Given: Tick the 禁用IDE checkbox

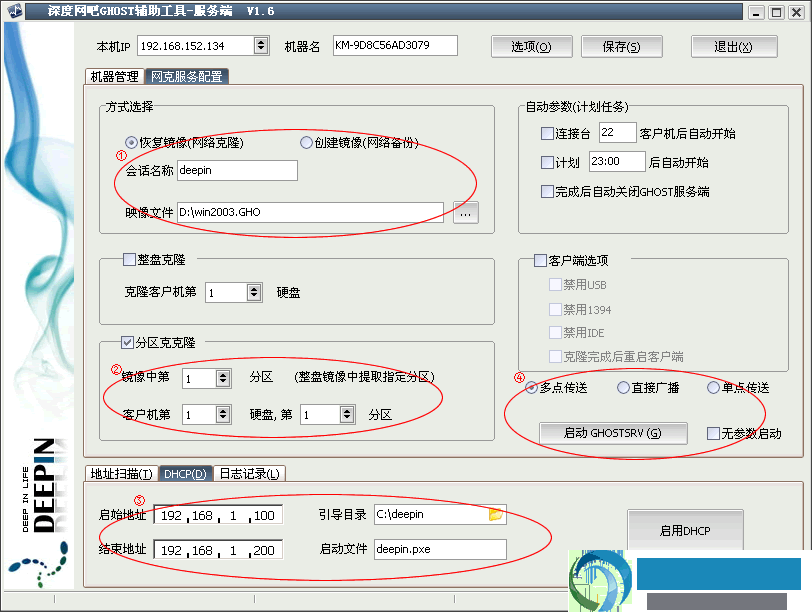Looking at the screenshot, I should [x=555, y=332].
